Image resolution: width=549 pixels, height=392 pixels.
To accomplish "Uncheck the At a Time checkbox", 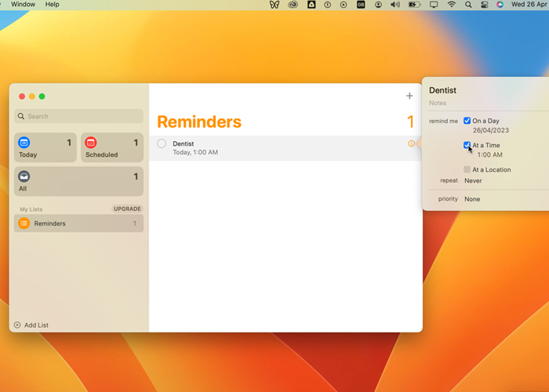I will coord(467,145).
